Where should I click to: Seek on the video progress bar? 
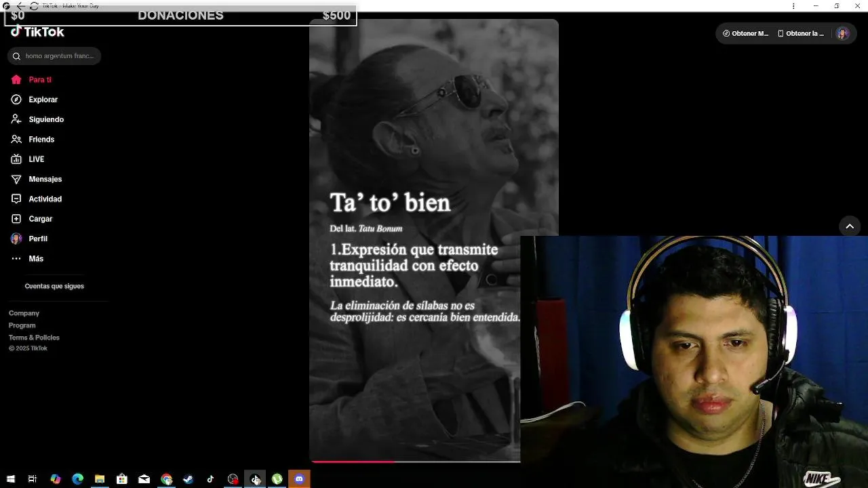click(415, 462)
